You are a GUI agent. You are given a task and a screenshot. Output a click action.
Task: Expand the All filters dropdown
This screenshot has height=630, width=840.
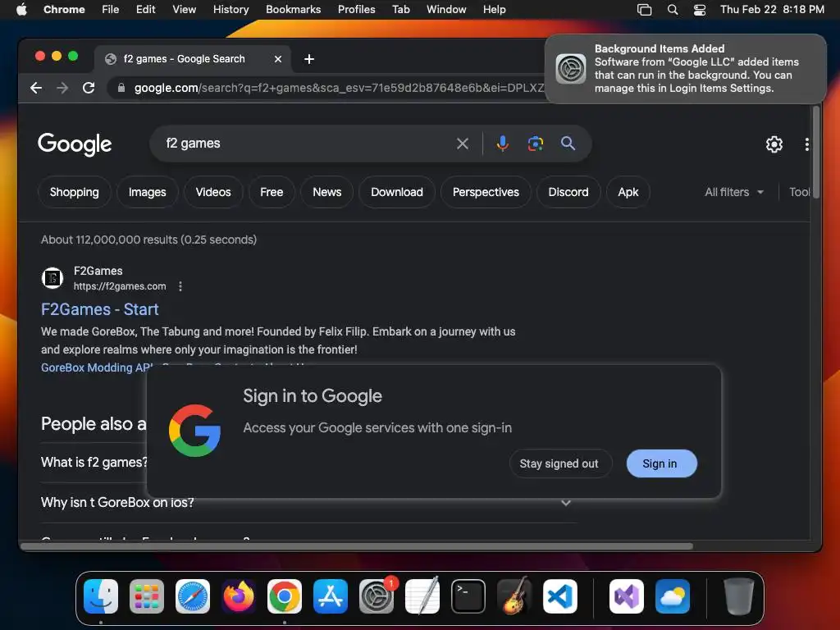tap(734, 192)
